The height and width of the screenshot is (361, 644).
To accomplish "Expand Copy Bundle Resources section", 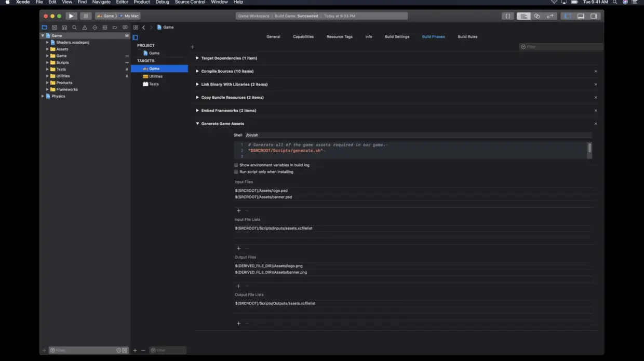I will point(197,98).
